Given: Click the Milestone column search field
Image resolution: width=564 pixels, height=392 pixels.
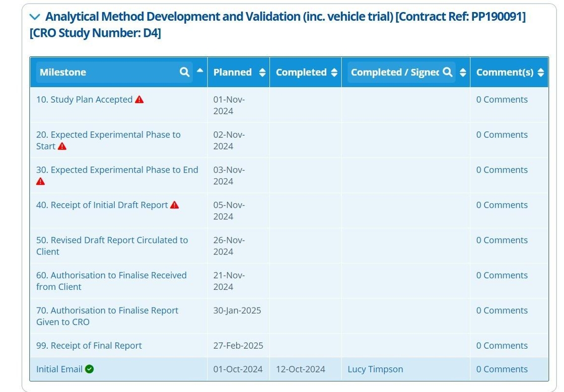Looking at the screenshot, I should coord(107,72).
